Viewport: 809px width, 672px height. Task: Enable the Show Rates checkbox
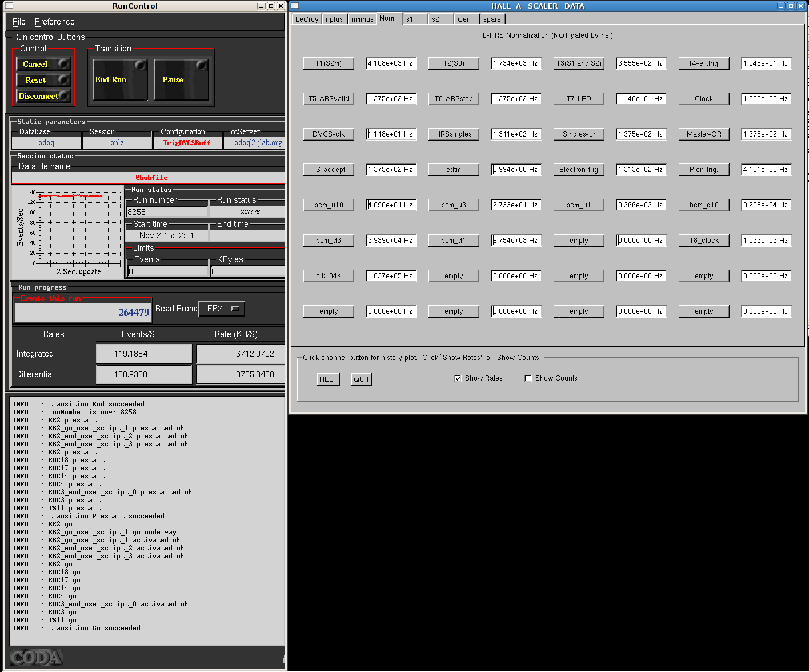[458, 378]
